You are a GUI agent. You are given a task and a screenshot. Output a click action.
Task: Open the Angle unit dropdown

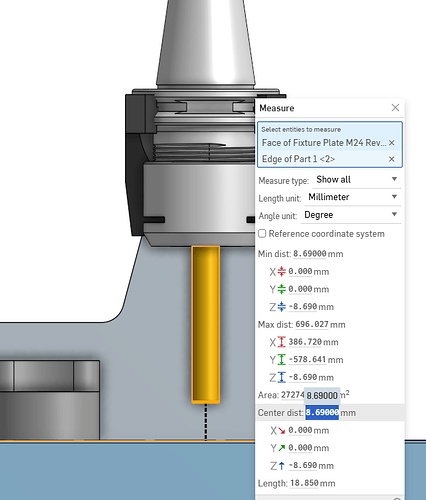point(350,215)
